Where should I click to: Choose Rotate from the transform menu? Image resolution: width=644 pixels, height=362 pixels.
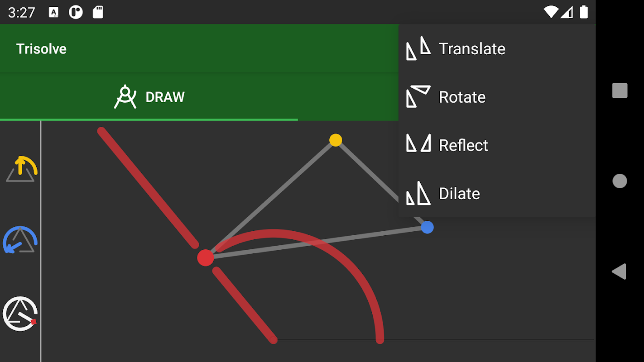461,97
